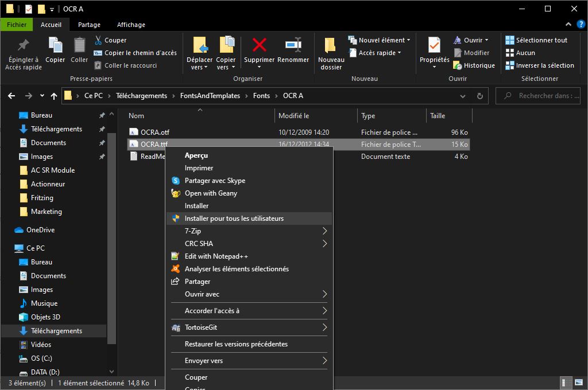Open help via the question mark icon

581,24
